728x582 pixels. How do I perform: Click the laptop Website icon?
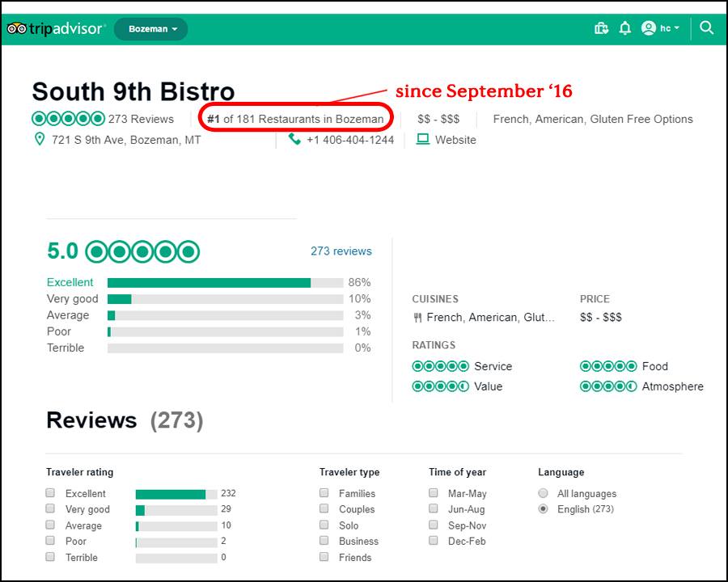click(x=422, y=139)
